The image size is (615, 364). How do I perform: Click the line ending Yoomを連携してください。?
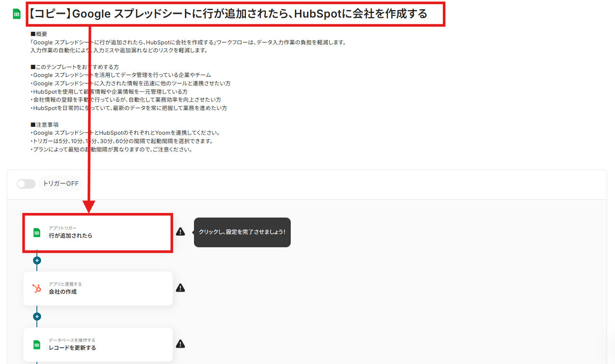(x=126, y=133)
